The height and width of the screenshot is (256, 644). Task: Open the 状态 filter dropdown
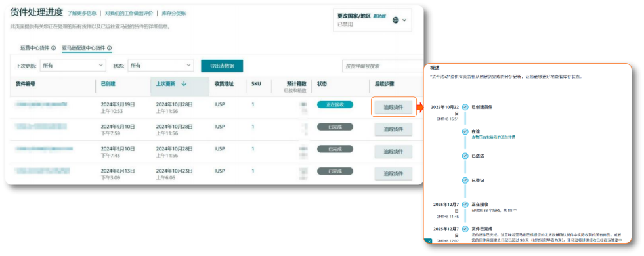click(x=160, y=66)
